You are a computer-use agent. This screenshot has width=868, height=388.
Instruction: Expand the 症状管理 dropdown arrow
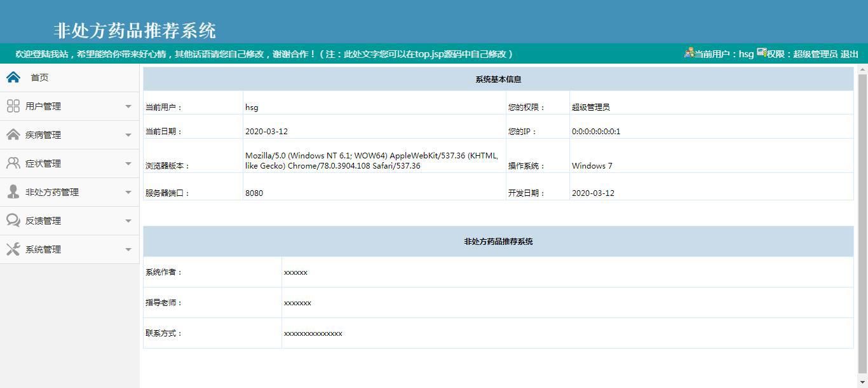(128, 163)
